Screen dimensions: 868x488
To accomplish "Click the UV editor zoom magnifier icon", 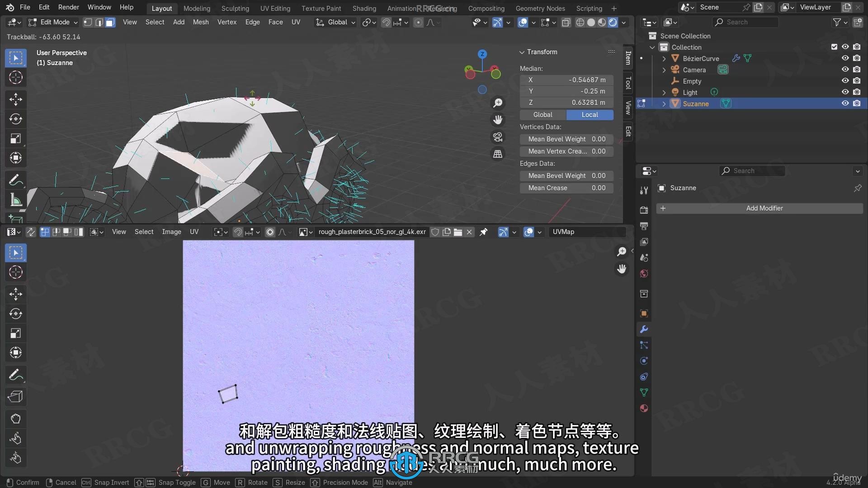I will tap(622, 251).
